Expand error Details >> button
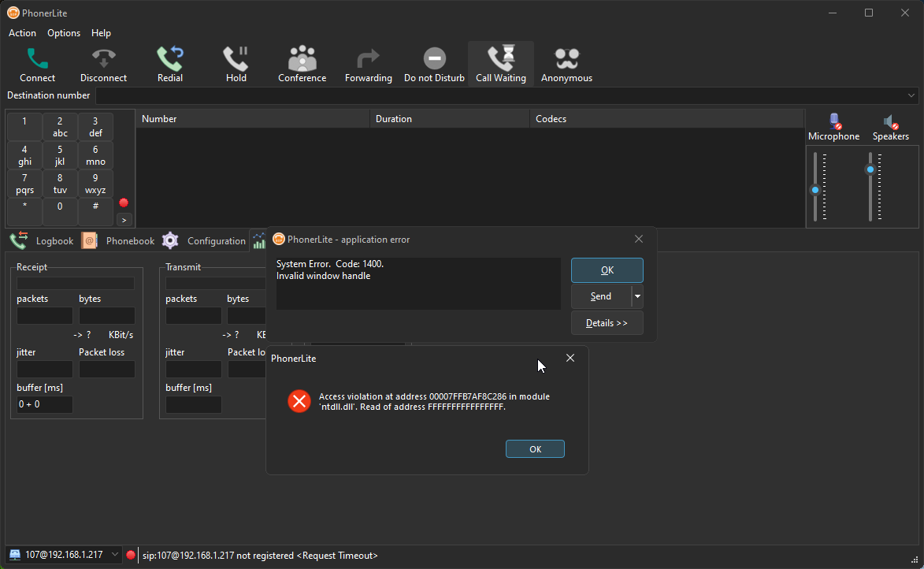The image size is (924, 569). pyautogui.click(x=607, y=323)
